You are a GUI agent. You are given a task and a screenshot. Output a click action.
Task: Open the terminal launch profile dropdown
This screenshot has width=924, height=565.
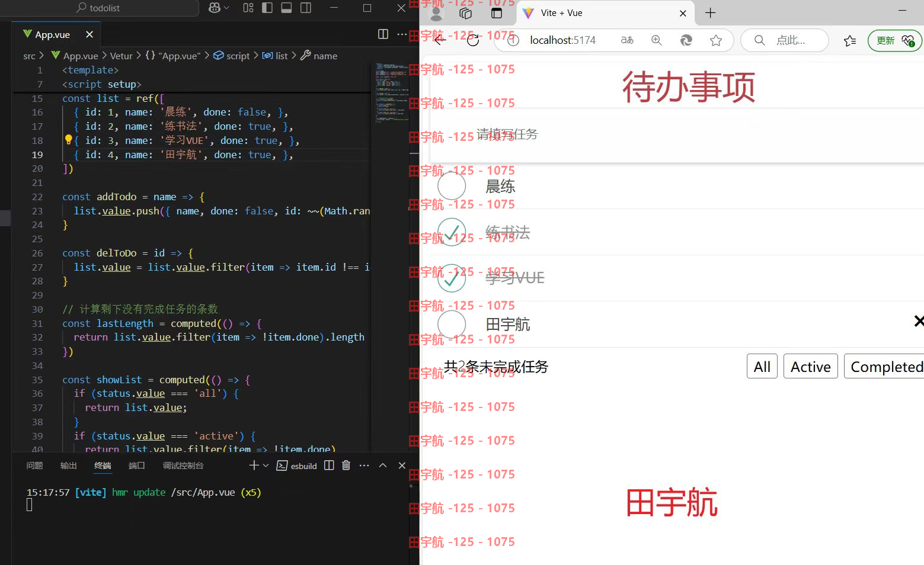pyautogui.click(x=266, y=466)
